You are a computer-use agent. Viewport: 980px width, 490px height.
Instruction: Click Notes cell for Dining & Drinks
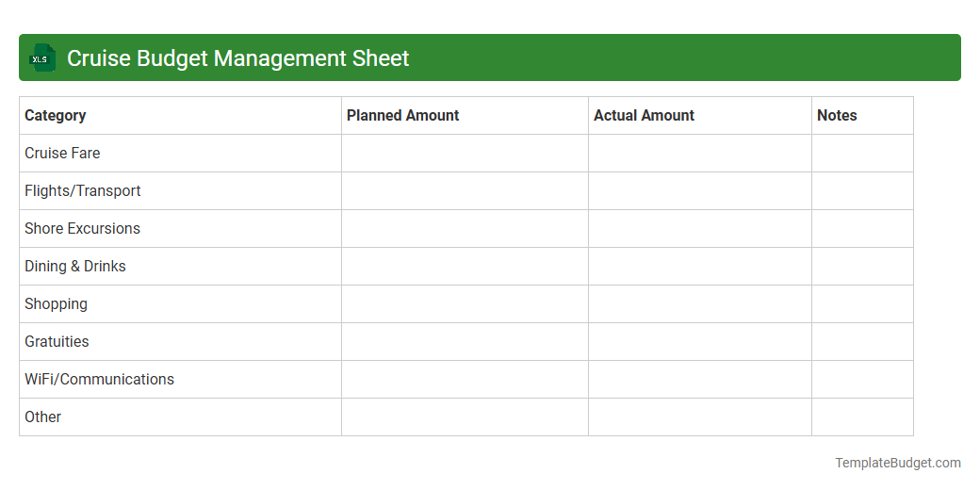point(862,267)
